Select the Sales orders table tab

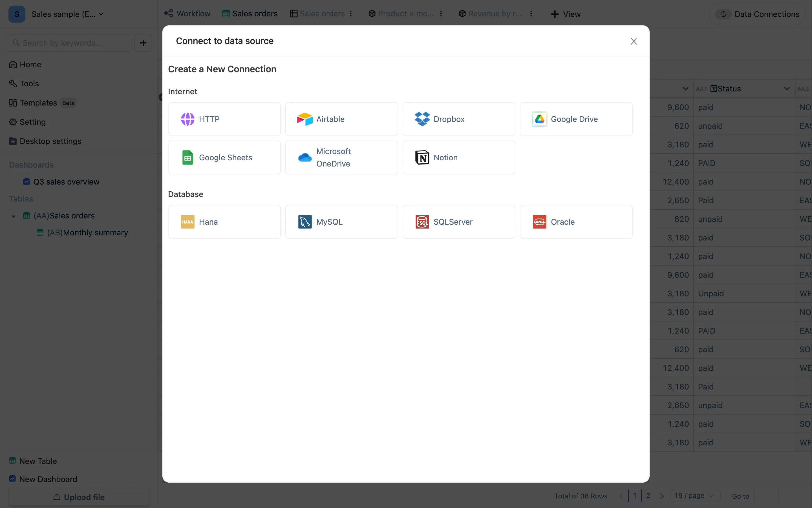(250, 14)
